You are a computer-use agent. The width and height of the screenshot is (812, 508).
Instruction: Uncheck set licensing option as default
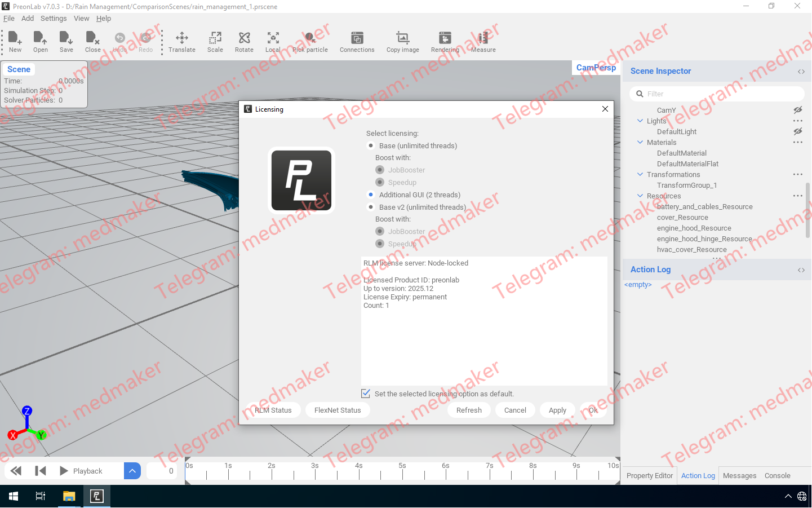point(366,393)
